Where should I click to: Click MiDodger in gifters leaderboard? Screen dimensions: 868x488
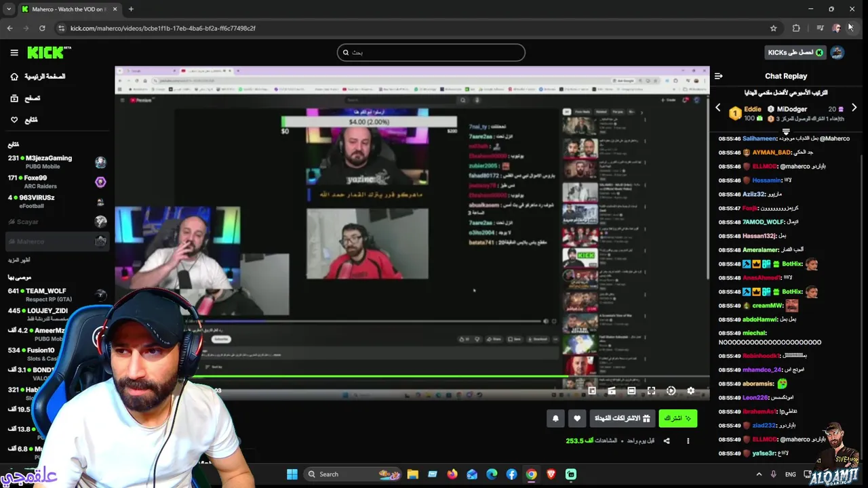coord(791,109)
